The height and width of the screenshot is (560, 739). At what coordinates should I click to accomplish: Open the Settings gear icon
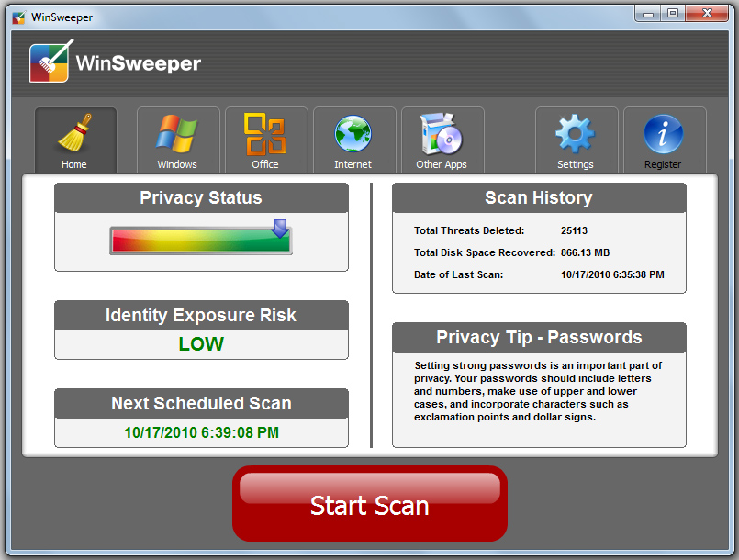(575, 136)
